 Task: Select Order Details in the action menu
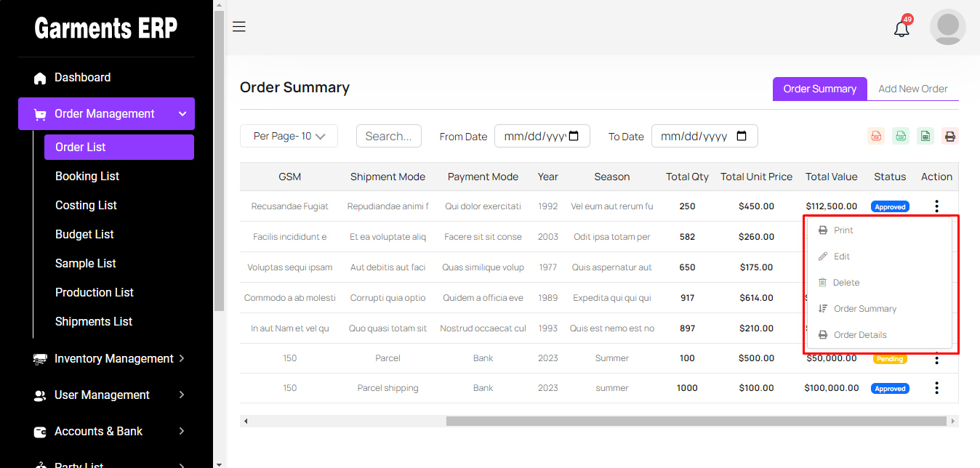(x=860, y=335)
